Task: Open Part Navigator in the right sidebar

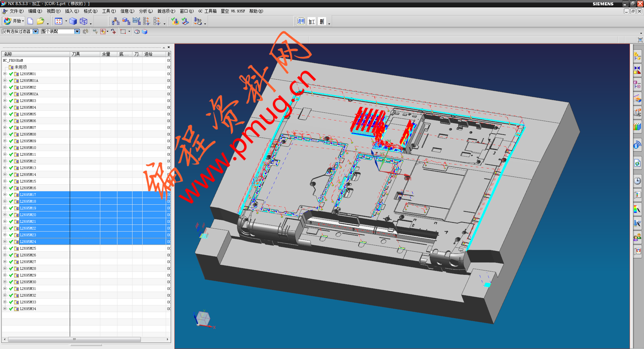Action: point(637,85)
